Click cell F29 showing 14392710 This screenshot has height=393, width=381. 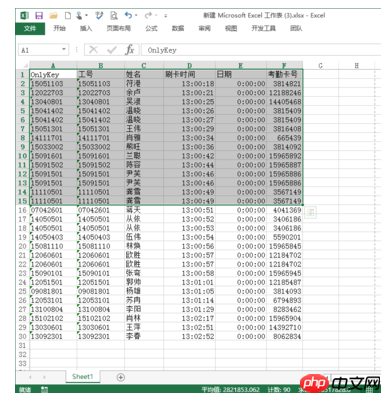284,327
